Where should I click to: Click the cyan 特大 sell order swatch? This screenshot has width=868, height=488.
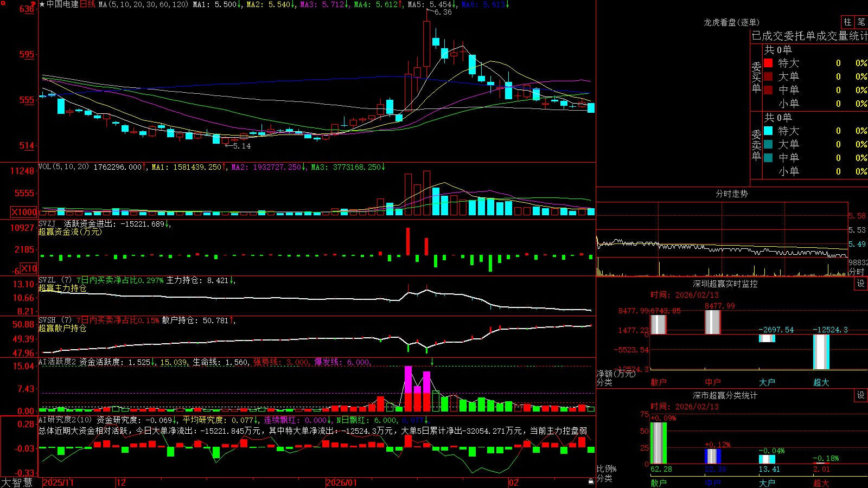[x=768, y=131]
